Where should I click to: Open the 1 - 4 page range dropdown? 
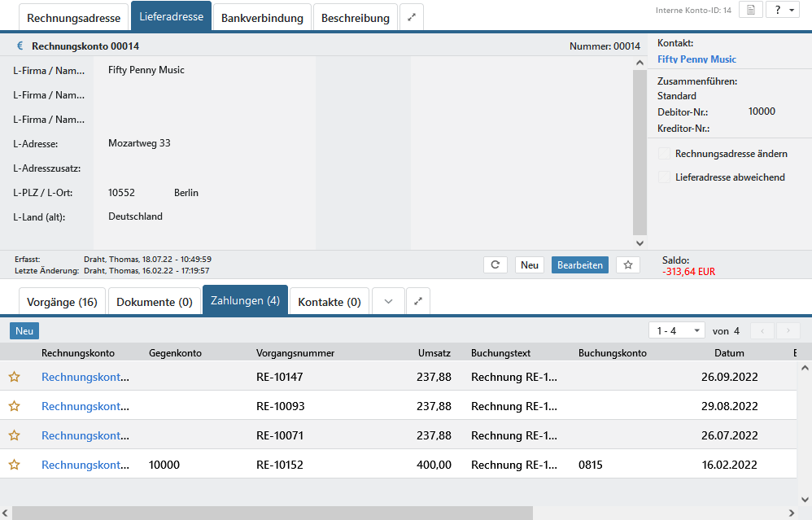click(676, 330)
